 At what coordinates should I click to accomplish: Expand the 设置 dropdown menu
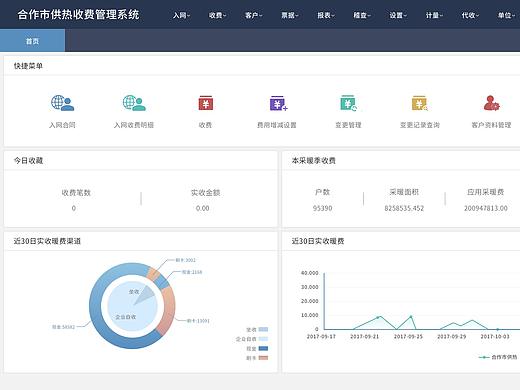click(398, 15)
